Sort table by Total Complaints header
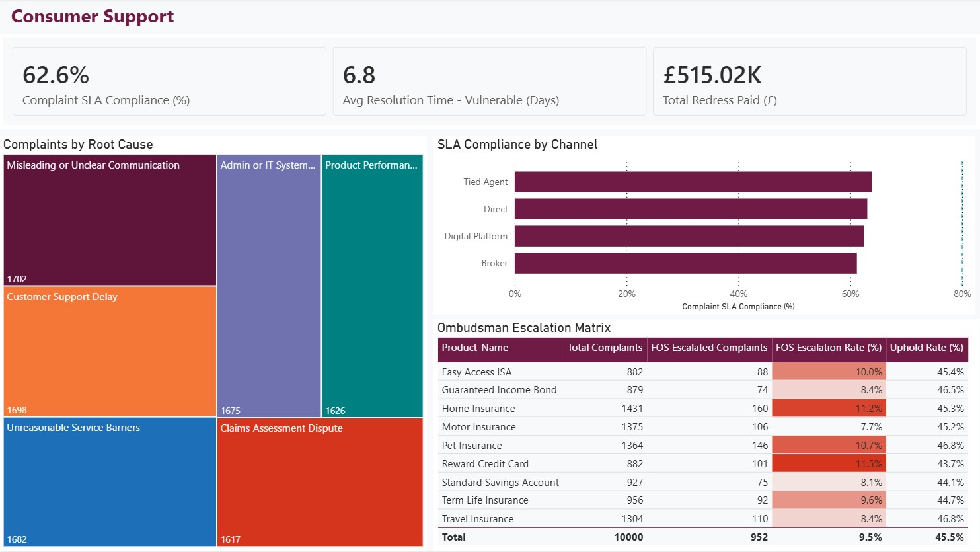 pyautogui.click(x=605, y=348)
